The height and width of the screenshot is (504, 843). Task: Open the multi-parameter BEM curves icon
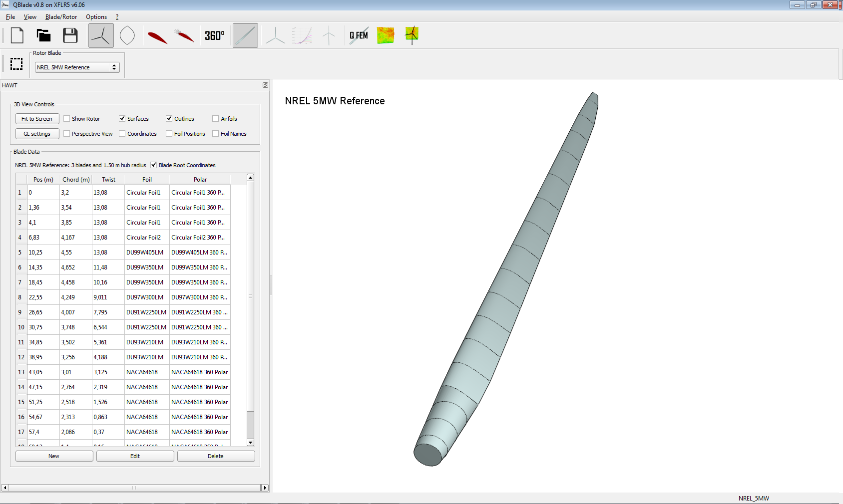coord(302,35)
